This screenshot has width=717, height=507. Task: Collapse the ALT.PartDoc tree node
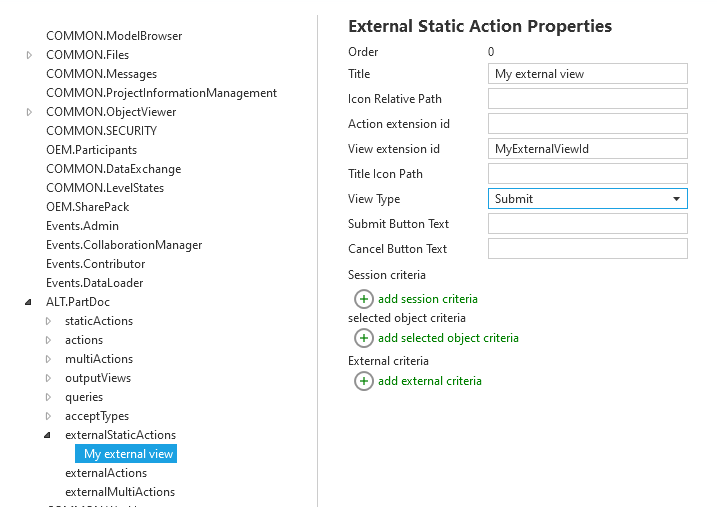click(30, 302)
